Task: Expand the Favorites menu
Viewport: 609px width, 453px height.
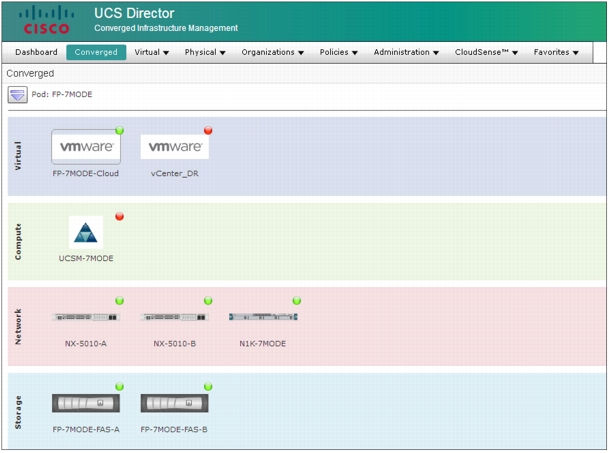Action: coord(556,52)
